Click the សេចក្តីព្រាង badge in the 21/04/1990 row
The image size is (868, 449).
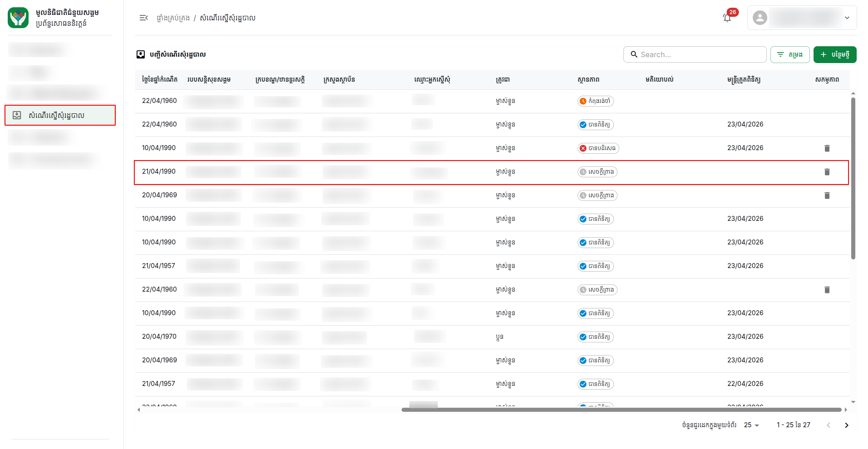[x=597, y=172]
